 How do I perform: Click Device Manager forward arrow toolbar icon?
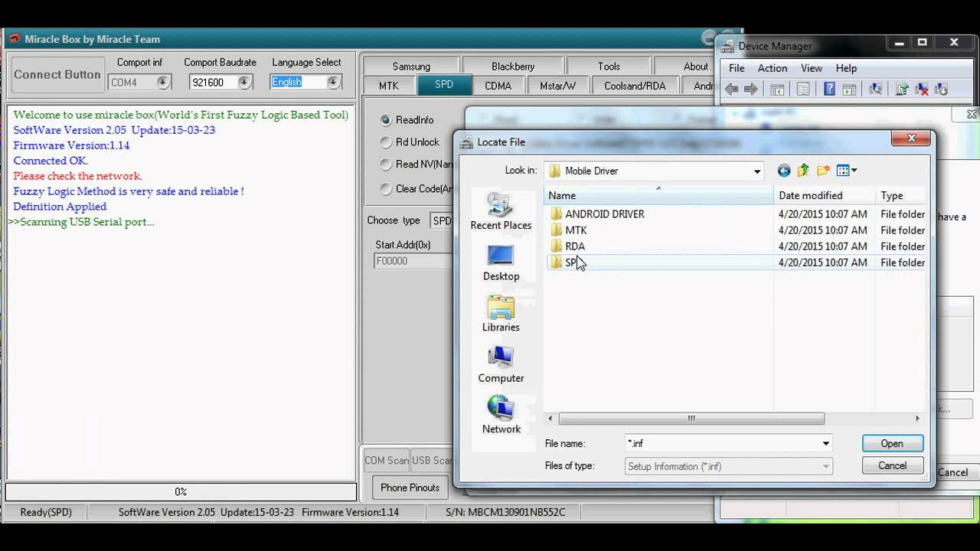coord(751,90)
